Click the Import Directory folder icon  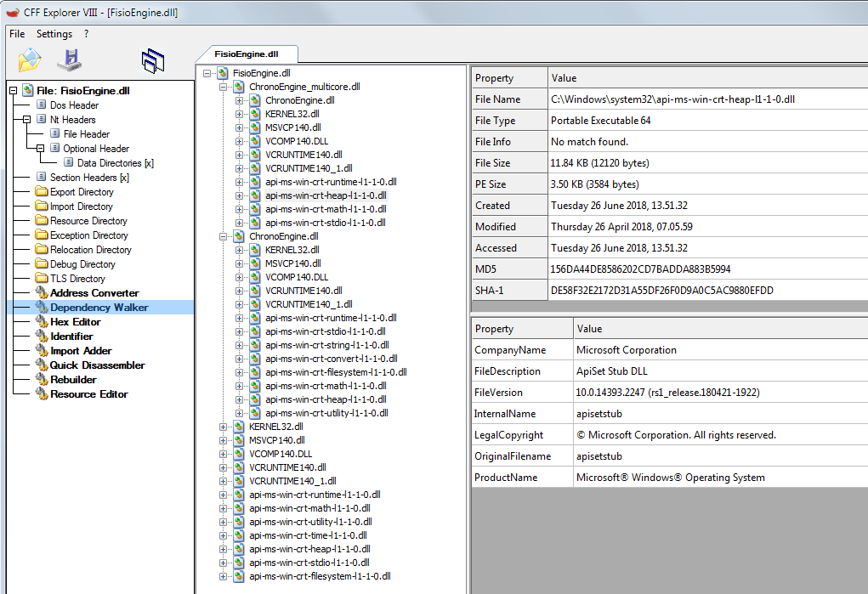point(42,206)
